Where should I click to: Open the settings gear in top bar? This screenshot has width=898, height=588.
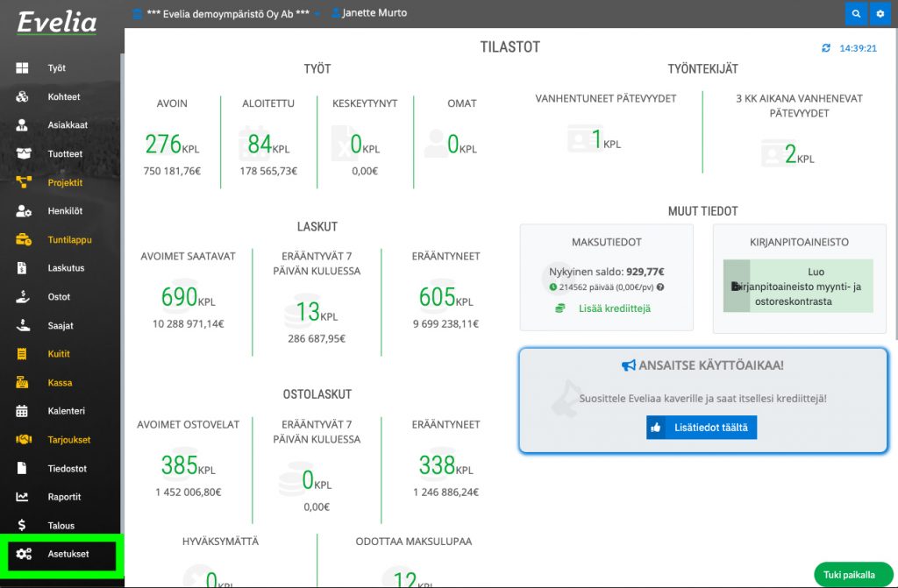pos(880,14)
